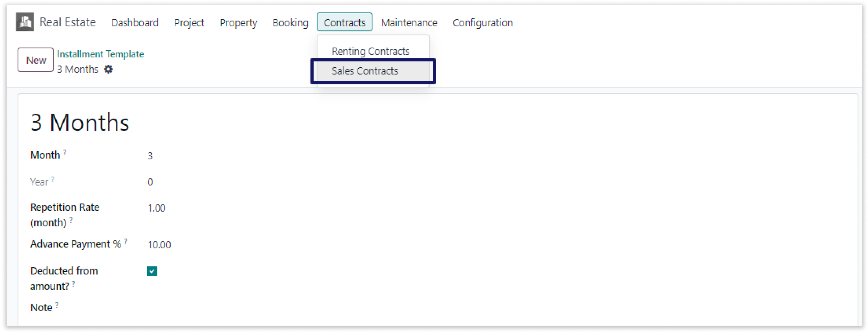
Task: Go back via Installment Template breadcrumb
Action: (100, 54)
